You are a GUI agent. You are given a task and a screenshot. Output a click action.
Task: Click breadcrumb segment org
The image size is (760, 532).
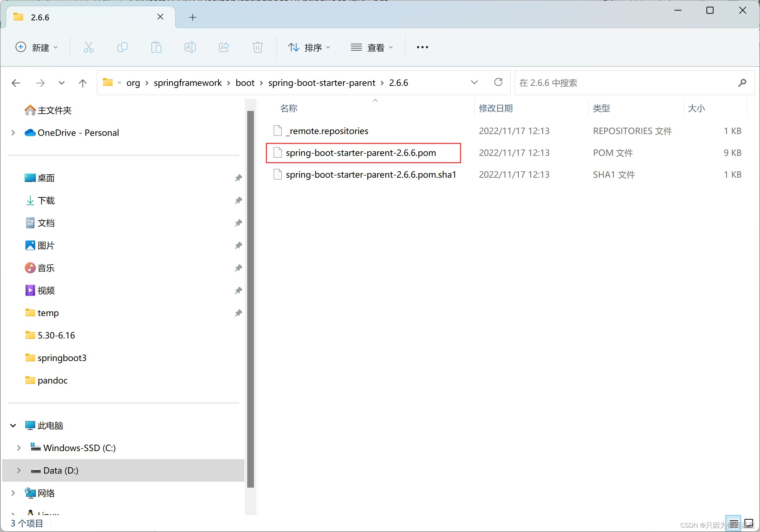[x=133, y=83]
